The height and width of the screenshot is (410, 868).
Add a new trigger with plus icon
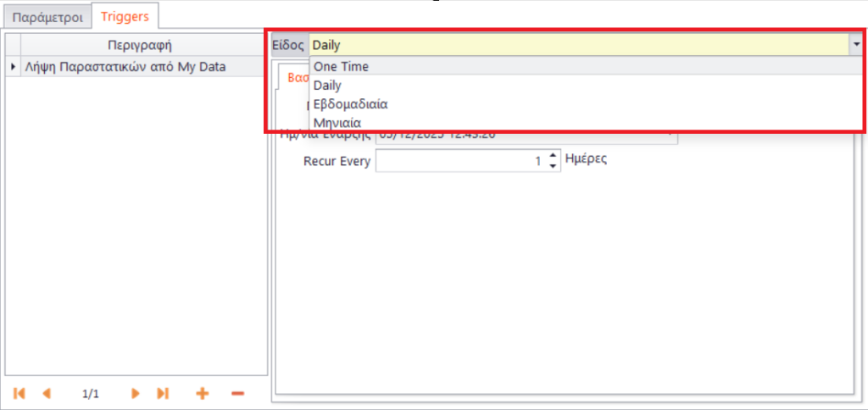click(202, 394)
